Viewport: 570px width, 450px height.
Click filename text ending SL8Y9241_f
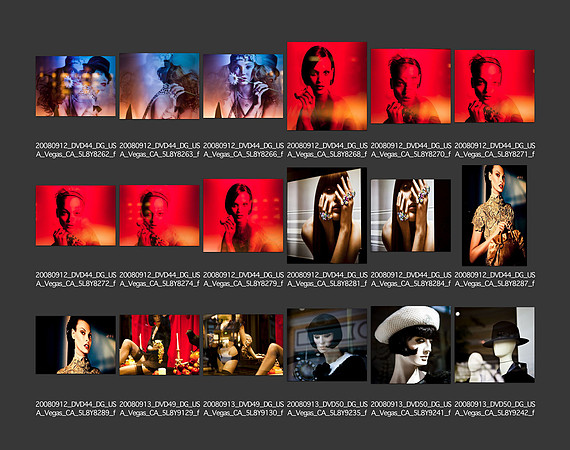[x=411, y=409]
